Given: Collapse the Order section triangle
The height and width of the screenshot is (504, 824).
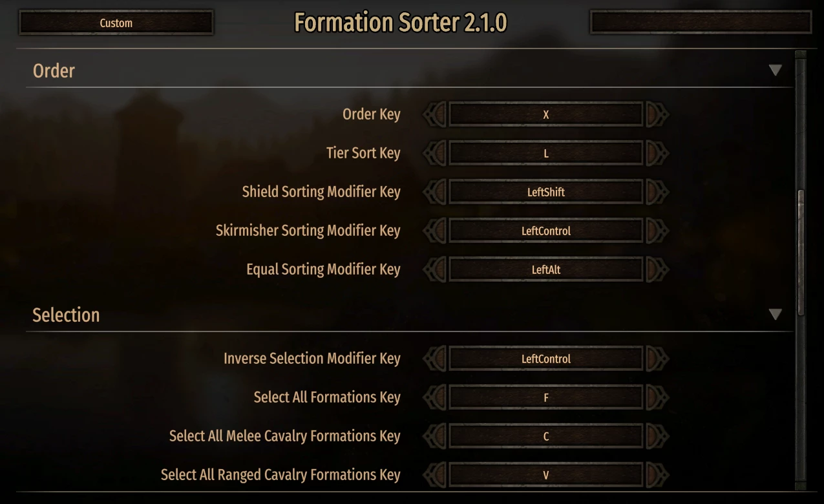Looking at the screenshot, I should click(776, 70).
